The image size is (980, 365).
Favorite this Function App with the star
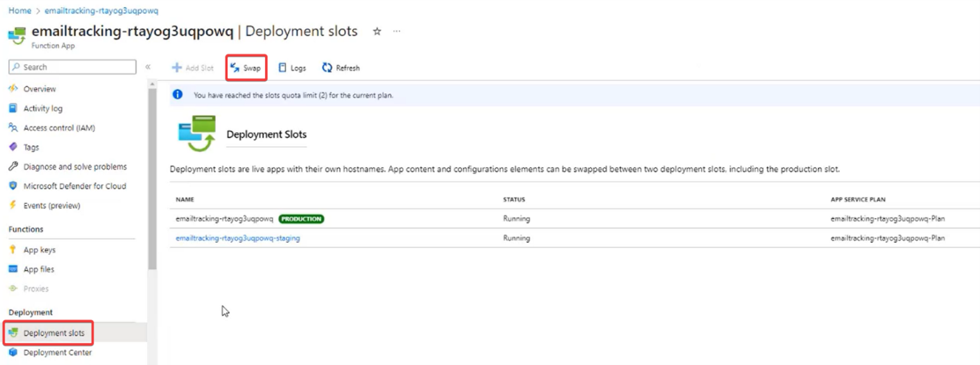(x=377, y=31)
